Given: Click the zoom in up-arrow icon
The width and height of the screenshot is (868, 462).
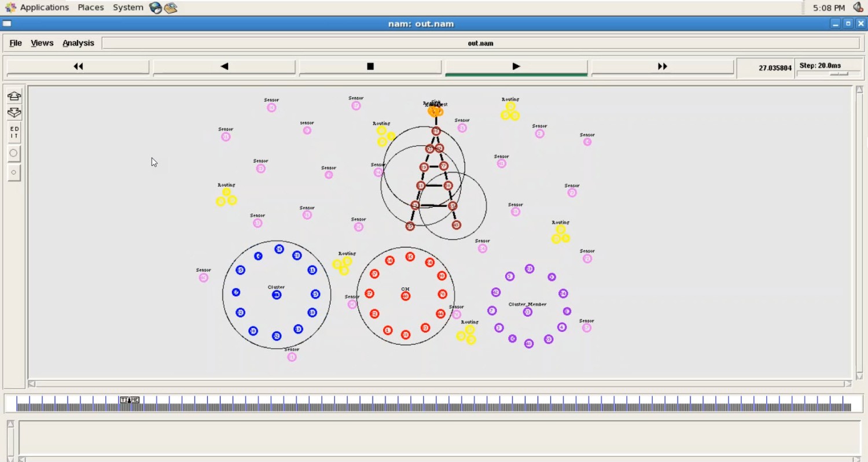Looking at the screenshot, I should point(14,96).
